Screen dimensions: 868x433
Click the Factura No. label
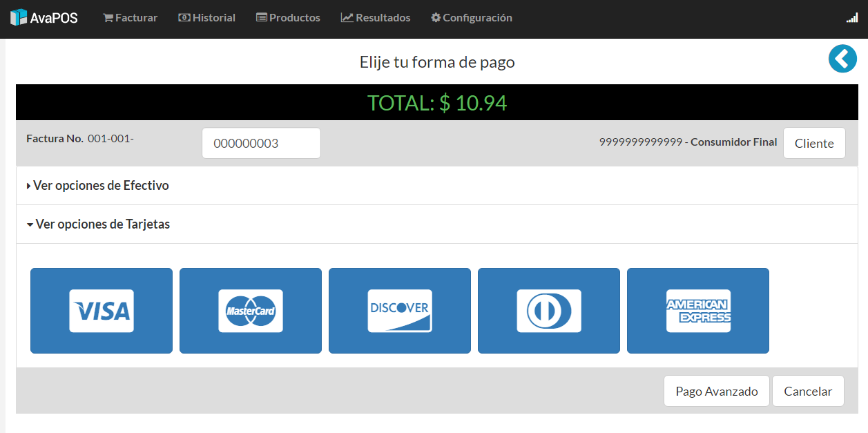[x=55, y=139]
